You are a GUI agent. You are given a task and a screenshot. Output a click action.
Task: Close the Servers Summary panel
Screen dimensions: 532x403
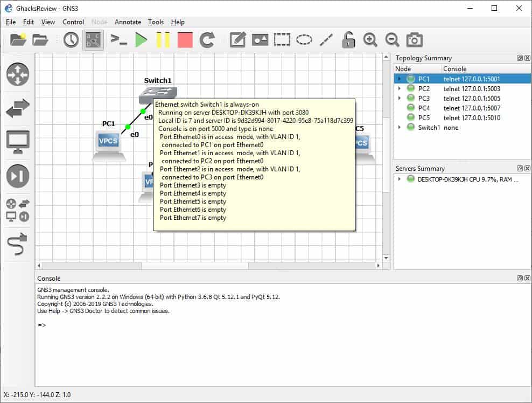(x=527, y=169)
